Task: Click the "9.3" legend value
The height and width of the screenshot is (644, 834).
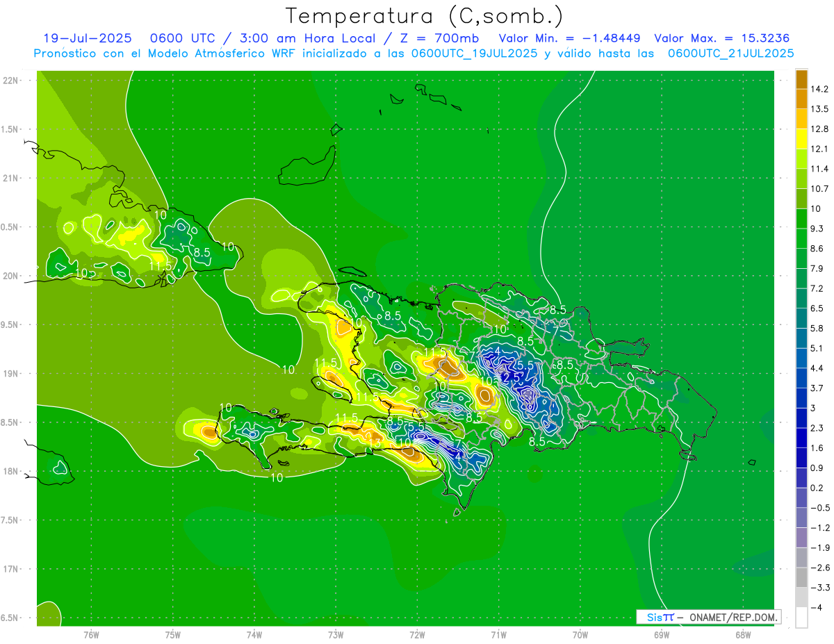Action: click(x=817, y=229)
